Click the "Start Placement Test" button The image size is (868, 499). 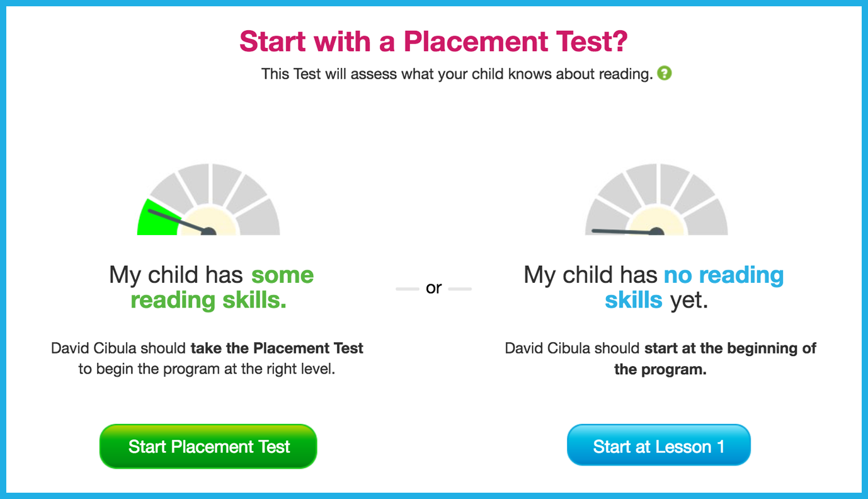tap(208, 446)
